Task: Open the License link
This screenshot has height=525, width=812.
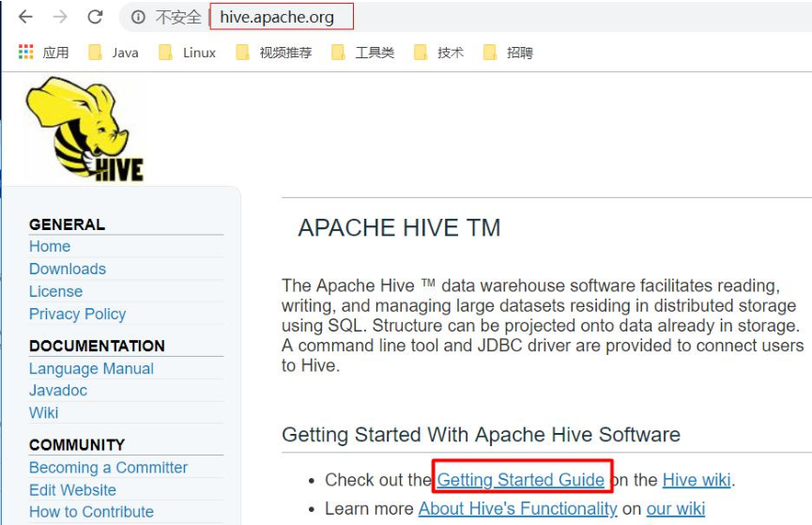Action: point(55,291)
